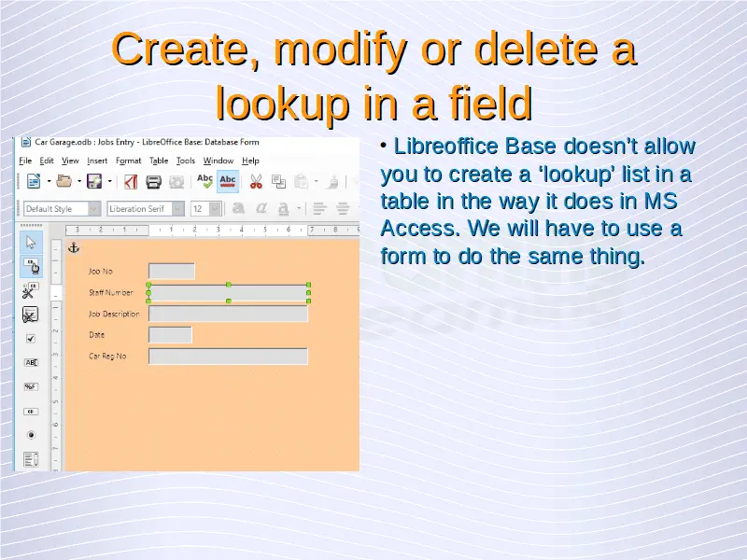Run the Spelling check icon
The image size is (747, 560).
tap(204, 181)
